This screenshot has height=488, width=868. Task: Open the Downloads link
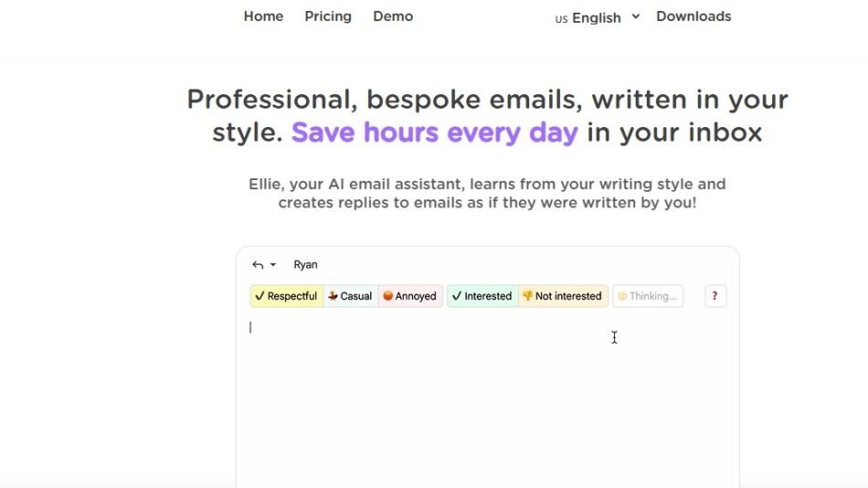pos(693,16)
